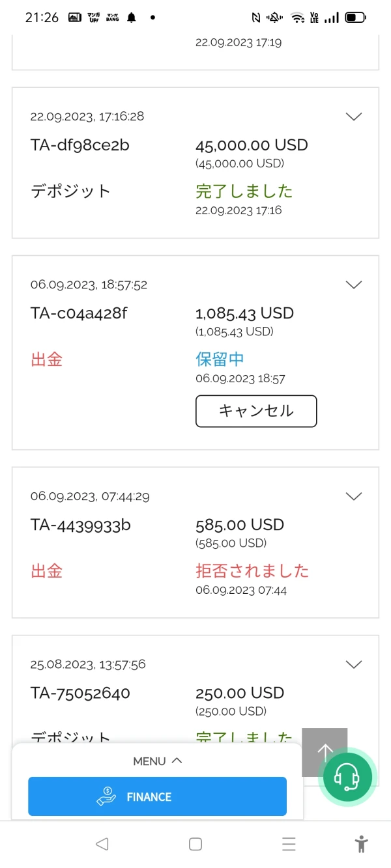Viewport: 391px width, 868px height.
Task: Tap the Wi-Fi icon in the status bar
Action: tap(297, 18)
